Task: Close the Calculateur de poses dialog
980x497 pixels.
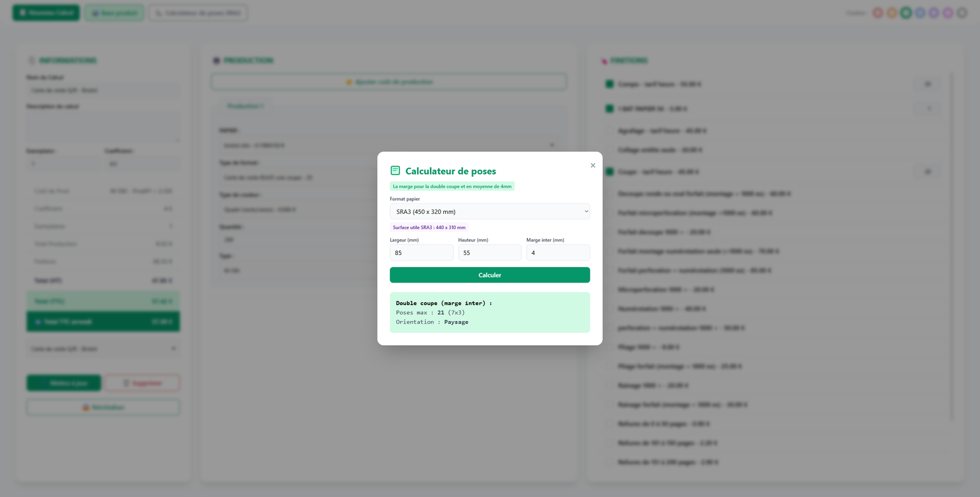Action: [592, 165]
